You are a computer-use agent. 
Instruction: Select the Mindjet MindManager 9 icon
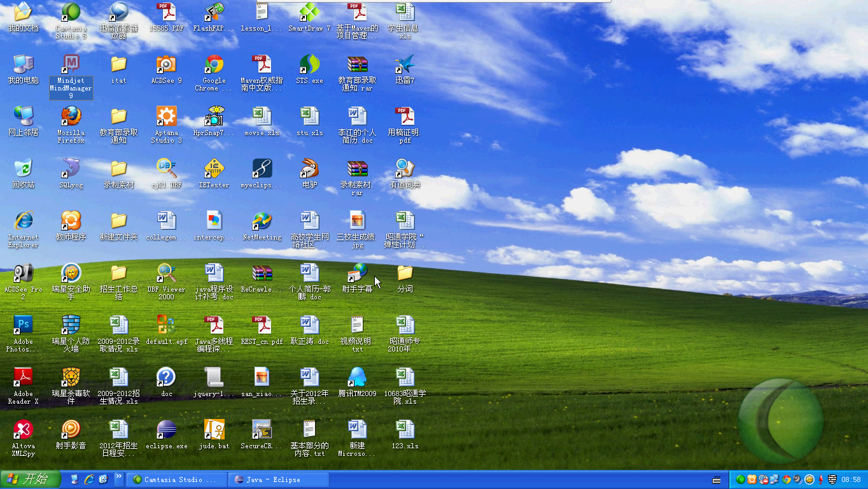click(x=71, y=64)
